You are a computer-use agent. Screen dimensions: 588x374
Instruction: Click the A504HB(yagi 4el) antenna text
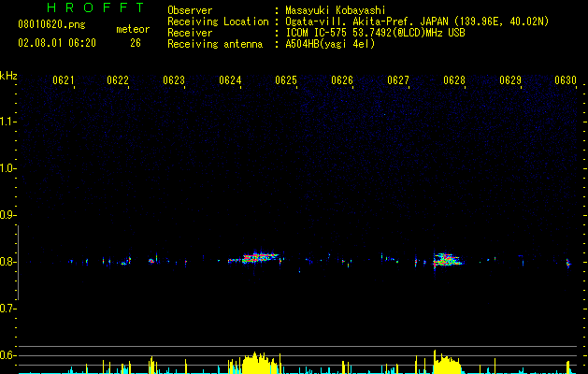(330, 44)
